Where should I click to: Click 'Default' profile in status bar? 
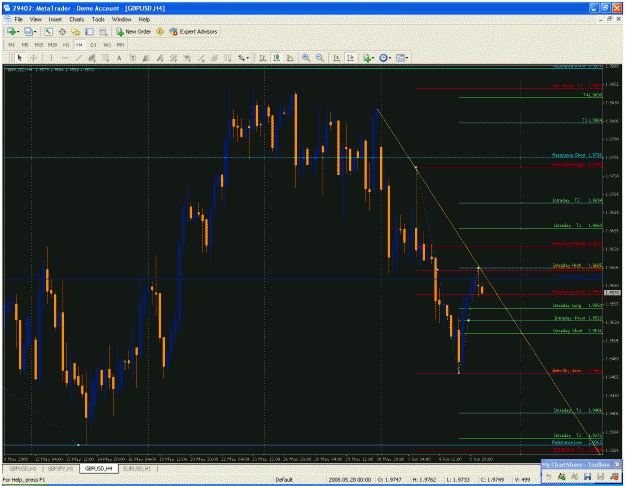click(284, 480)
